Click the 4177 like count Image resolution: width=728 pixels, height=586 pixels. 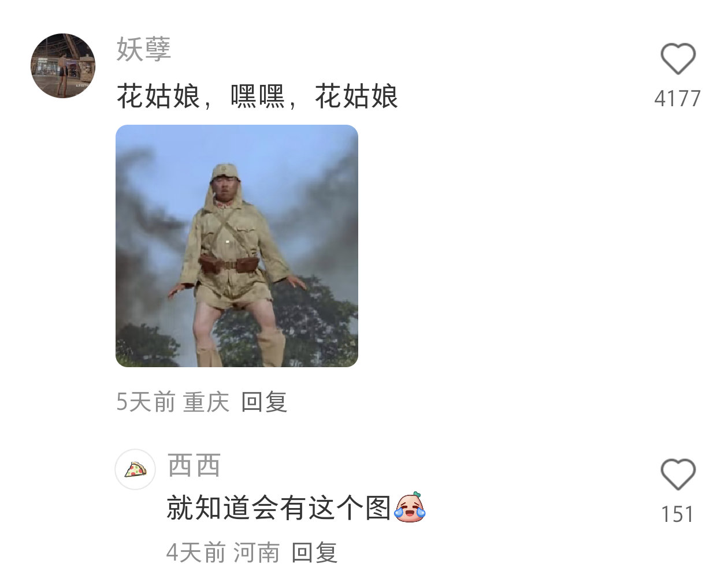(678, 99)
